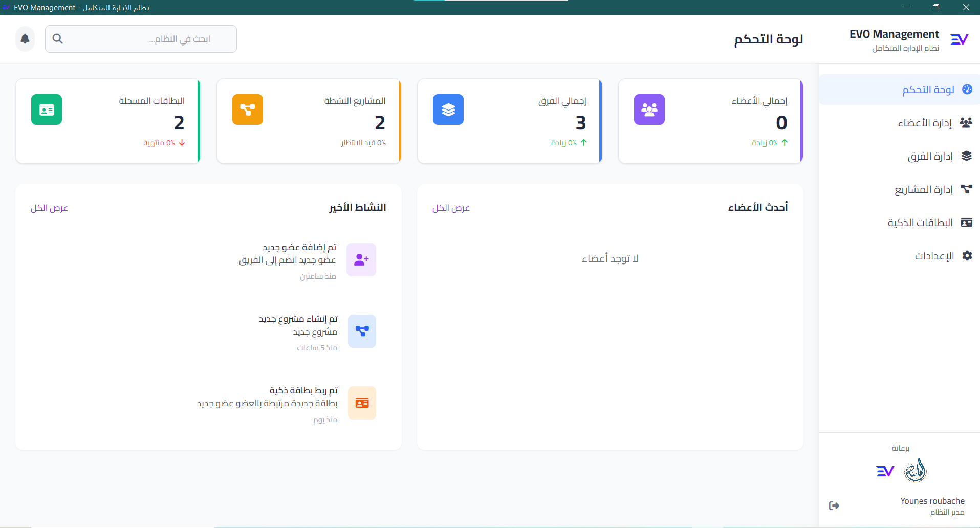Click the smart card link activity icon
980x528 pixels.
(362, 403)
